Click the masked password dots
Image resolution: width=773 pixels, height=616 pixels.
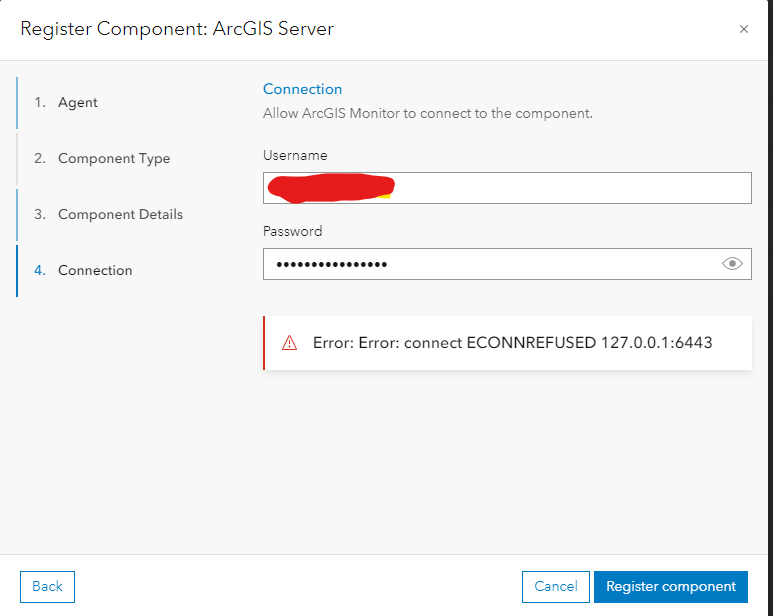(x=331, y=264)
